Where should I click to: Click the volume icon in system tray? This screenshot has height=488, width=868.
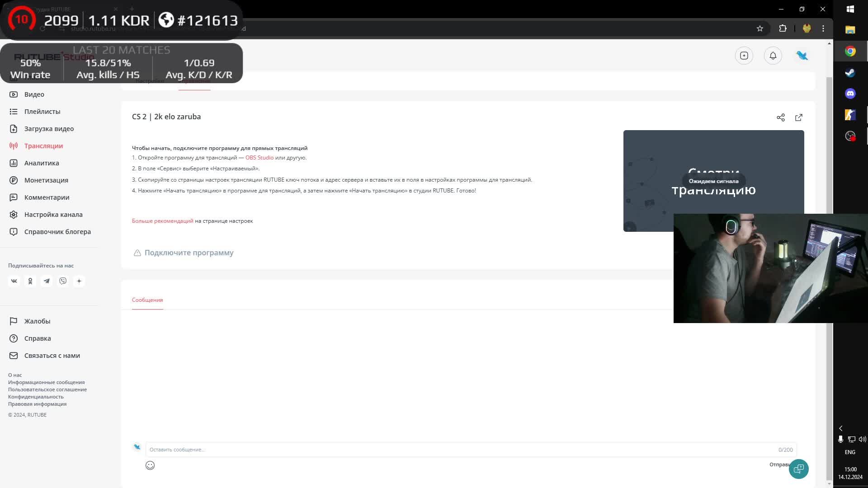pyautogui.click(x=862, y=439)
